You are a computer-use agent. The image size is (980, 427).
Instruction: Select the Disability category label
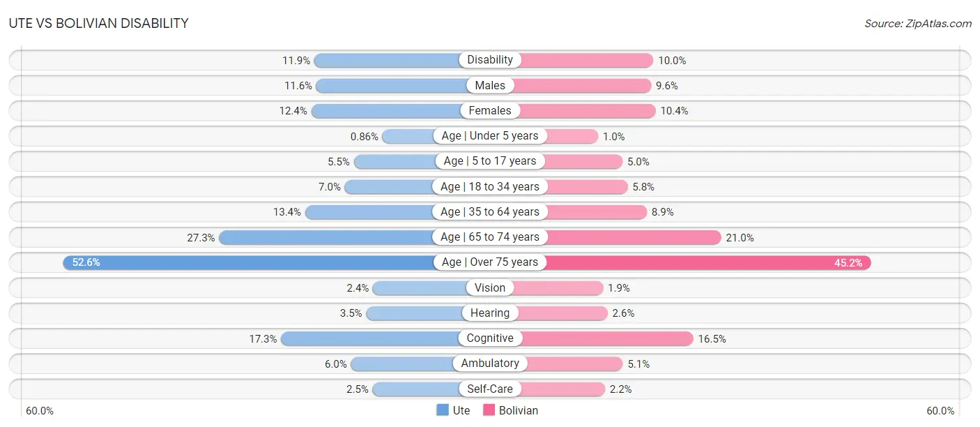(x=490, y=60)
